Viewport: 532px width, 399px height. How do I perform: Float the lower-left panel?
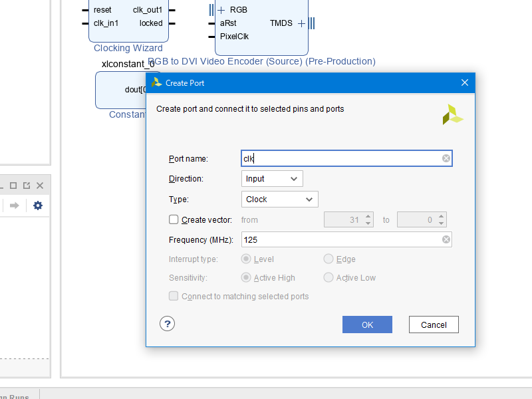pos(27,186)
